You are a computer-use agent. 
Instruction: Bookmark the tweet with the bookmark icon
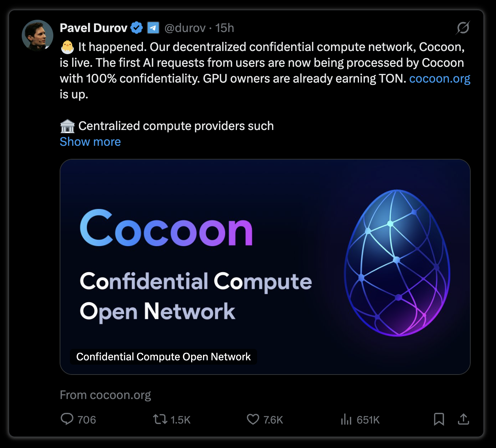click(439, 419)
